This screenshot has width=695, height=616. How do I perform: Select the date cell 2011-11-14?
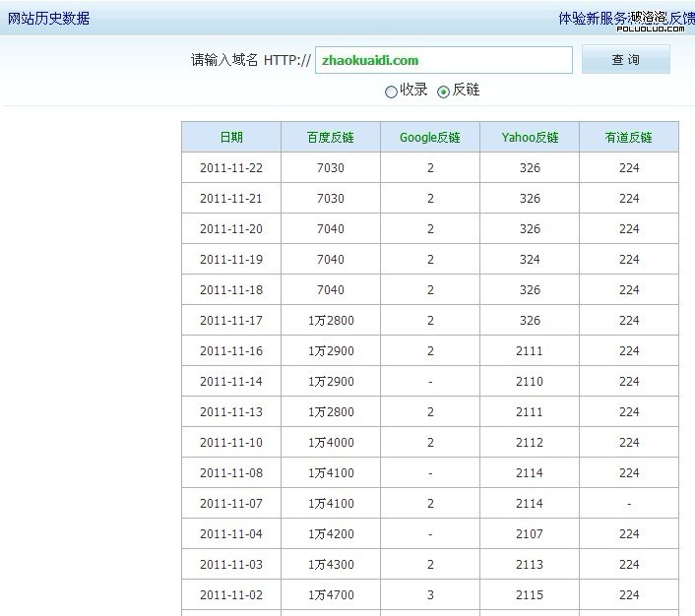(231, 382)
